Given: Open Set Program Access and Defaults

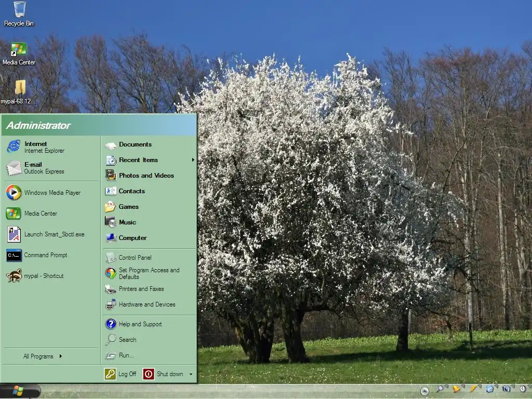Looking at the screenshot, I should coord(150,273).
